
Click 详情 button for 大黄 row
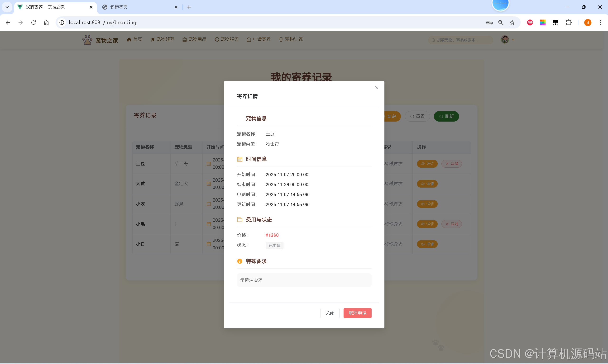coord(427,184)
